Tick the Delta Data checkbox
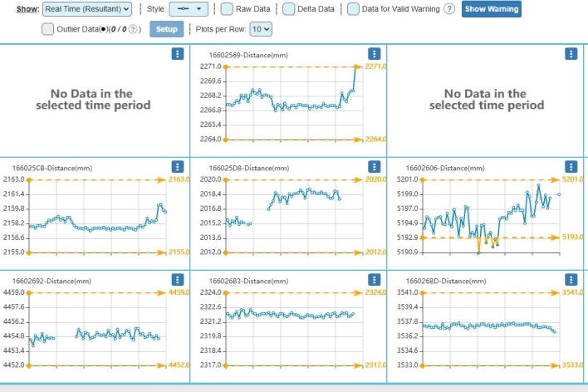This screenshot has width=588, height=392. [288, 9]
